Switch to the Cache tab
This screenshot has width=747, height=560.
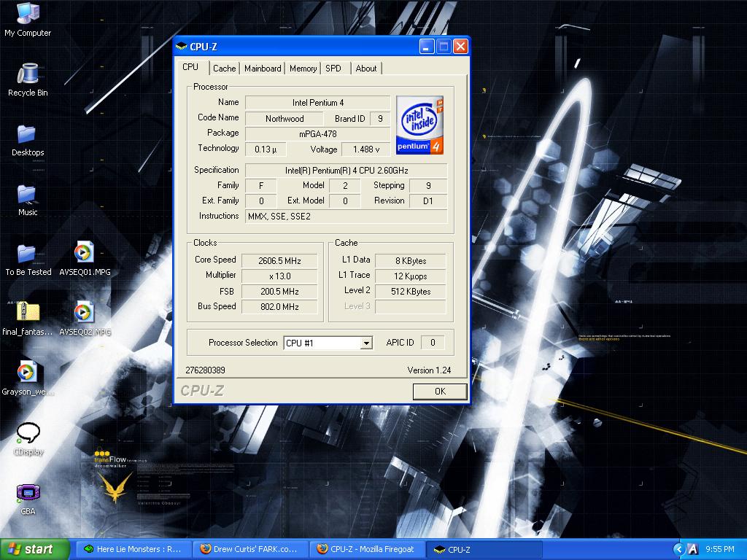[225, 69]
